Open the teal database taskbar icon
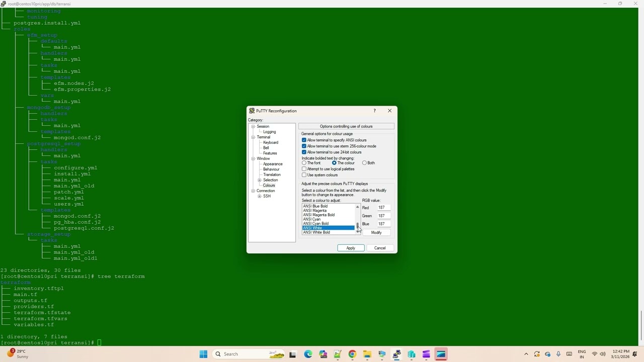 click(412, 354)
